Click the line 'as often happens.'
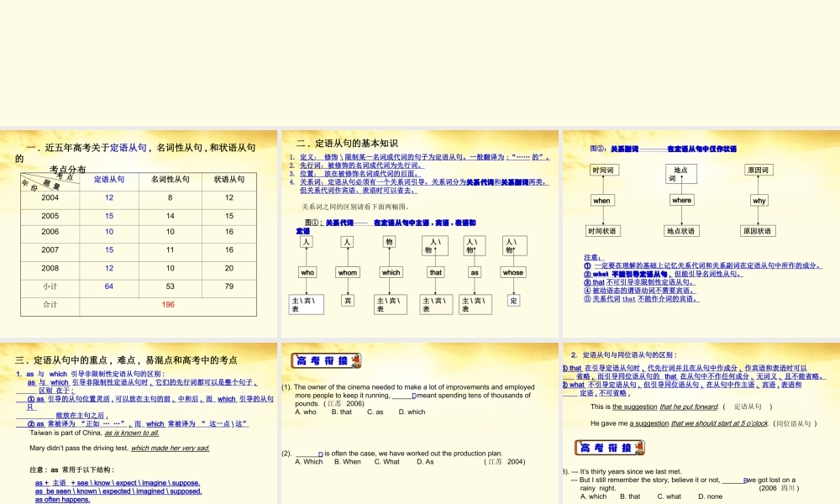 (63, 500)
